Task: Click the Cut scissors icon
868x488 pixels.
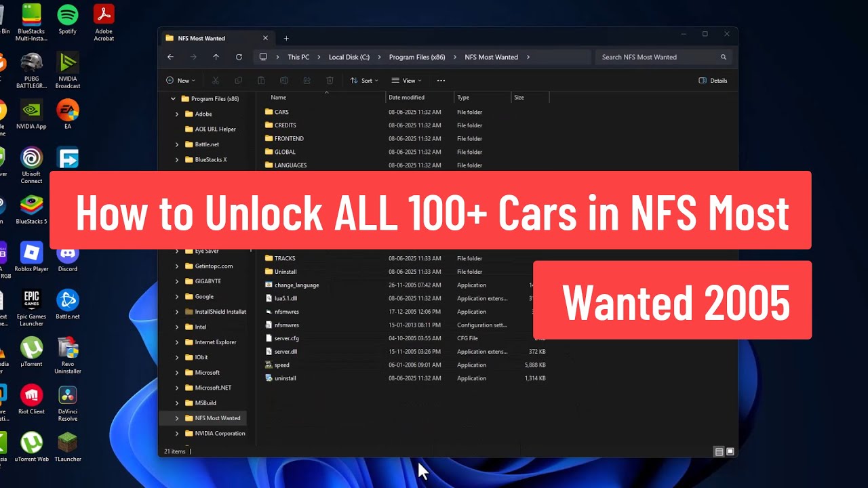Action: pos(216,81)
